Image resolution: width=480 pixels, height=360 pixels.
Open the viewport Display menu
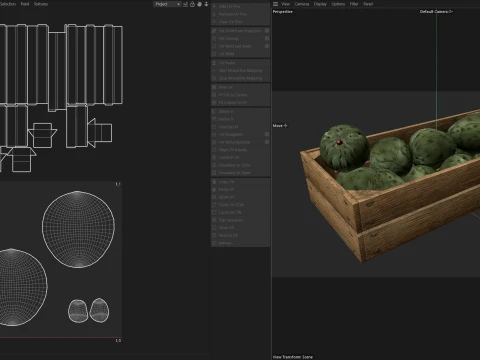(320, 4)
